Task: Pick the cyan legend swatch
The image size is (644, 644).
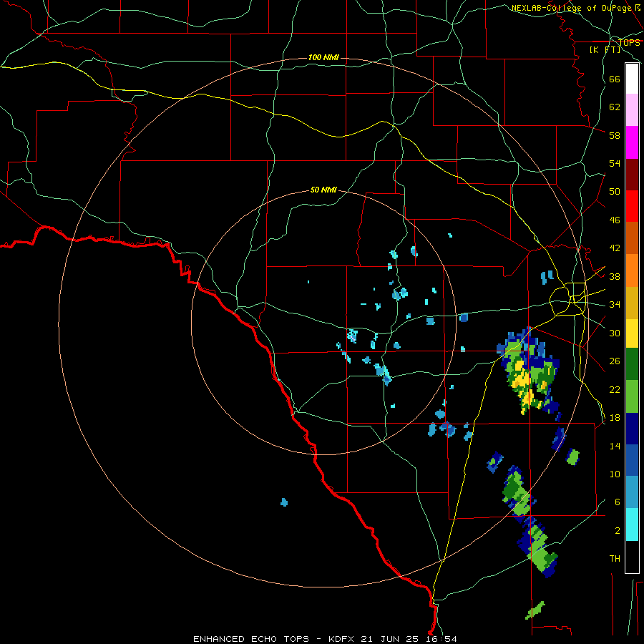Action: pyautogui.click(x=632, y=525)
